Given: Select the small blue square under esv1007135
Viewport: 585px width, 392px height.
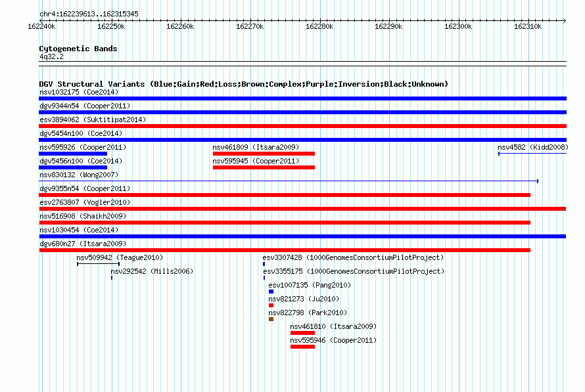Looking at the screenshot, I should click(271, 292).
